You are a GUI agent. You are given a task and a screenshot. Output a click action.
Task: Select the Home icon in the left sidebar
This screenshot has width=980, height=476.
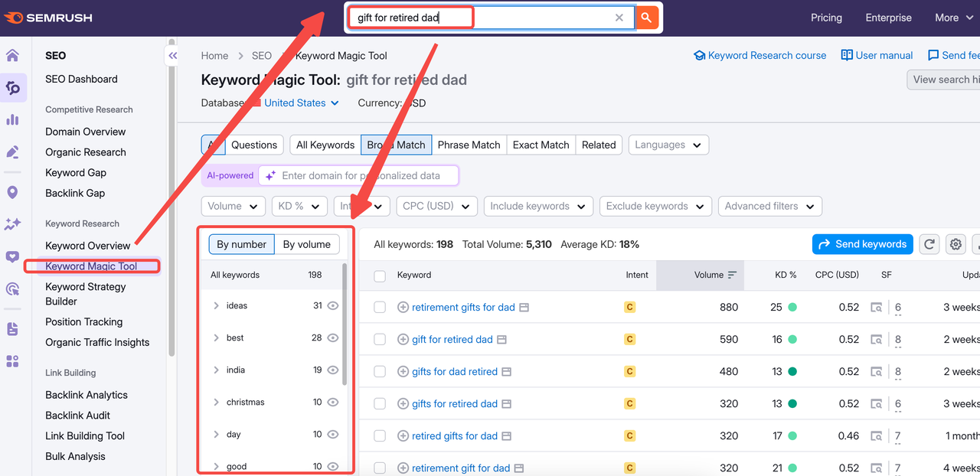coord(14,55)
